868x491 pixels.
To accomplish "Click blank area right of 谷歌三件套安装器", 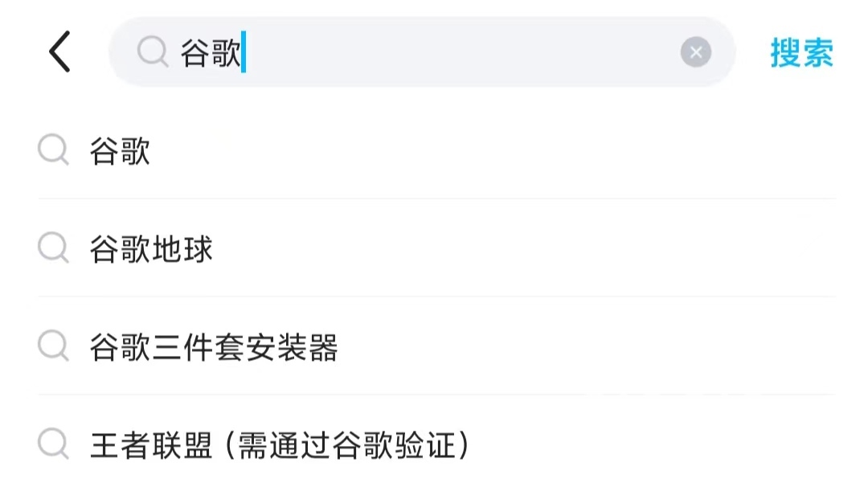I will [603, 347].
